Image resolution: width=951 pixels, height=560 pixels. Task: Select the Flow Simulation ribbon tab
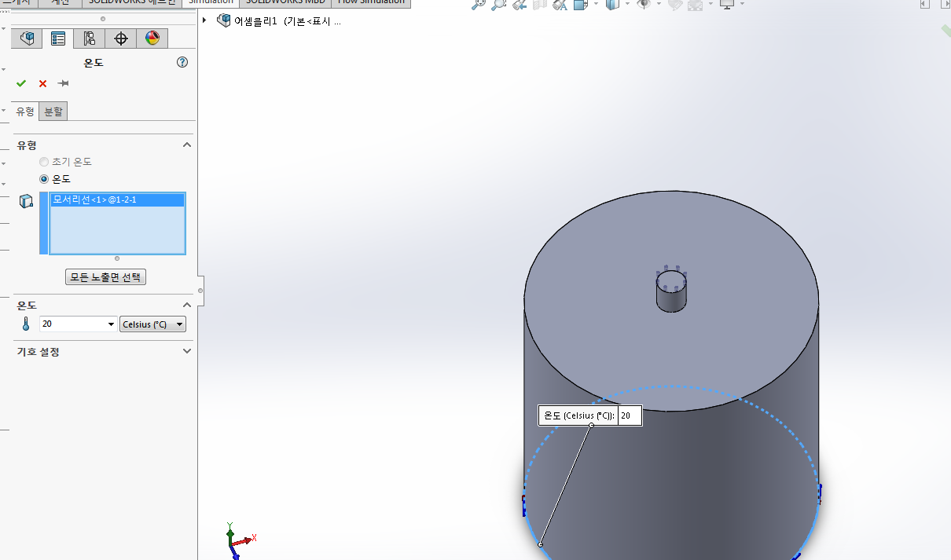click(x=371, y=2)
